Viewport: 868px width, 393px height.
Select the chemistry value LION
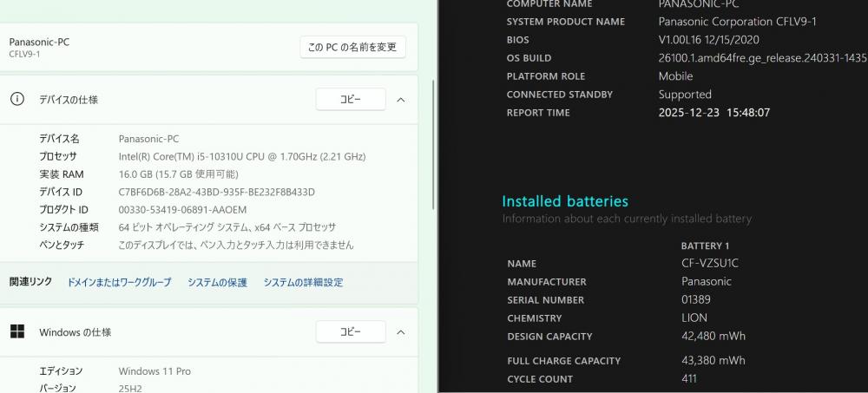[x=694, y=318]
